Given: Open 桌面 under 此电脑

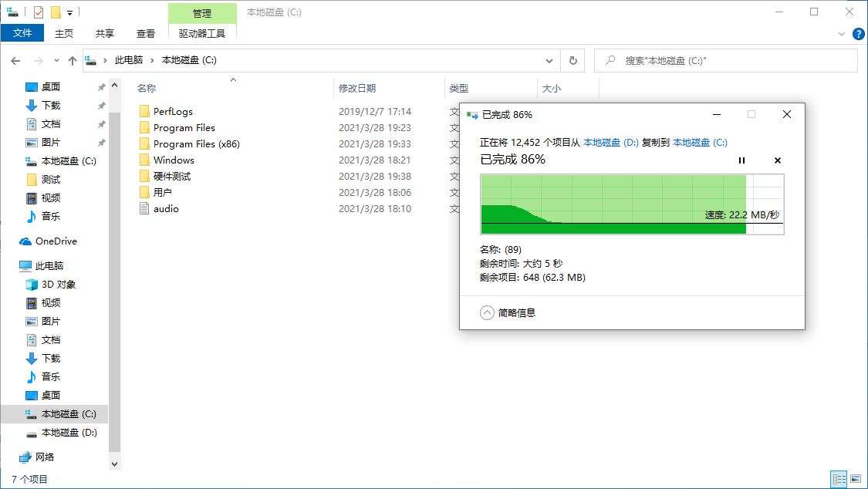Looking at the screenshot, I should 50,395.
